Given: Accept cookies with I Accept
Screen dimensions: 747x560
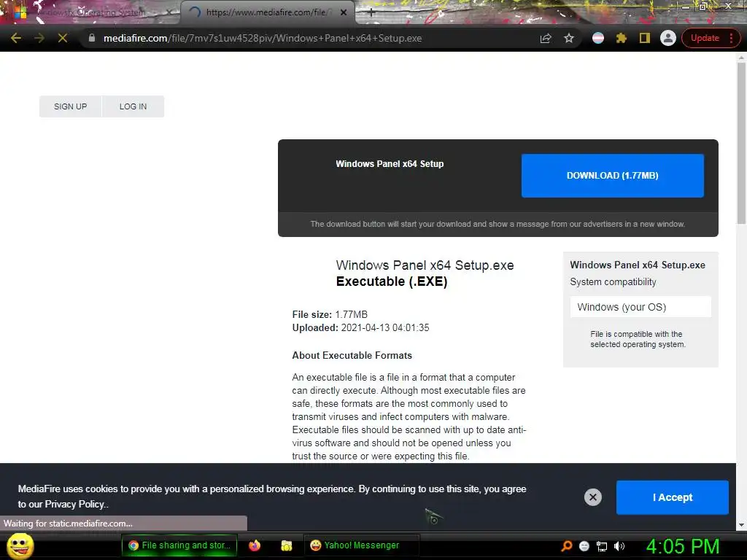Looking at the screenshot, I should [x=672, y=497].
